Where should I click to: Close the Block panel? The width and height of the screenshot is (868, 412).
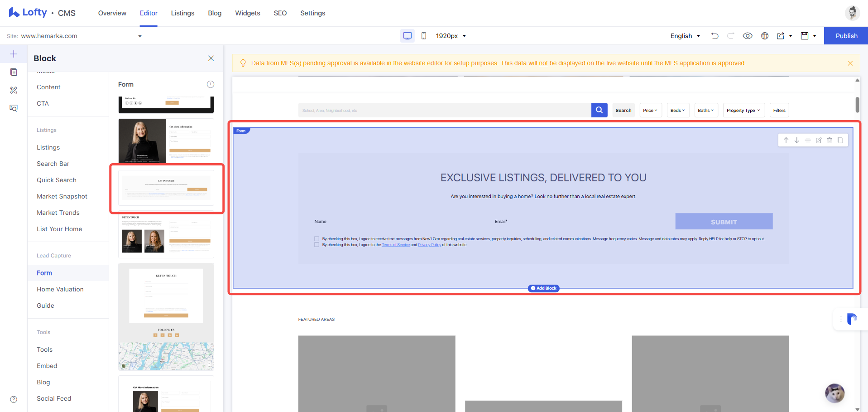(x=211, y=58)
